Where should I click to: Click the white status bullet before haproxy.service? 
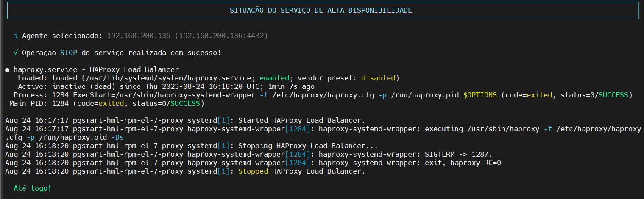[8, 69]
